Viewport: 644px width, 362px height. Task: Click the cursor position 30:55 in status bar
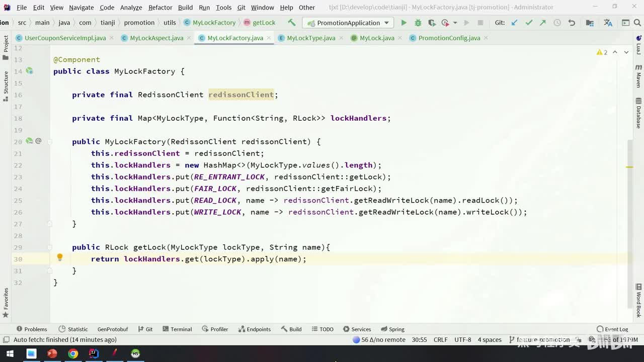pyautogui.click(x=419, y=340)
